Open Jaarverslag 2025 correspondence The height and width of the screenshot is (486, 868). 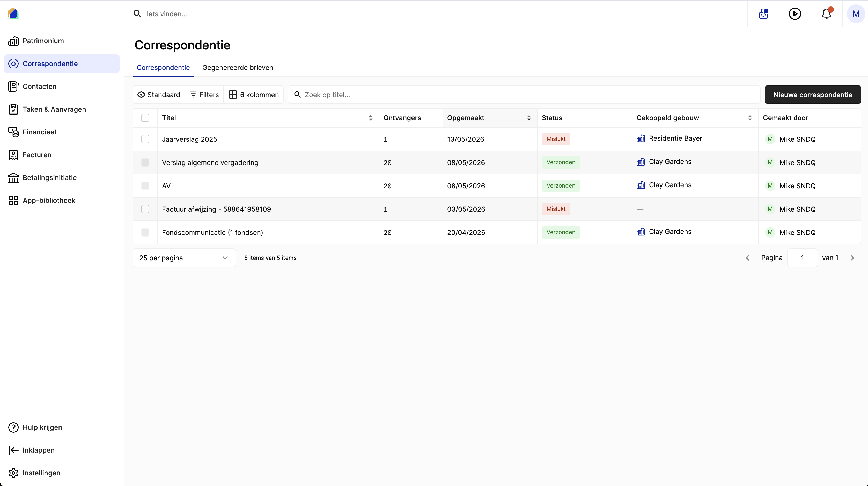(x=189, y=139)
